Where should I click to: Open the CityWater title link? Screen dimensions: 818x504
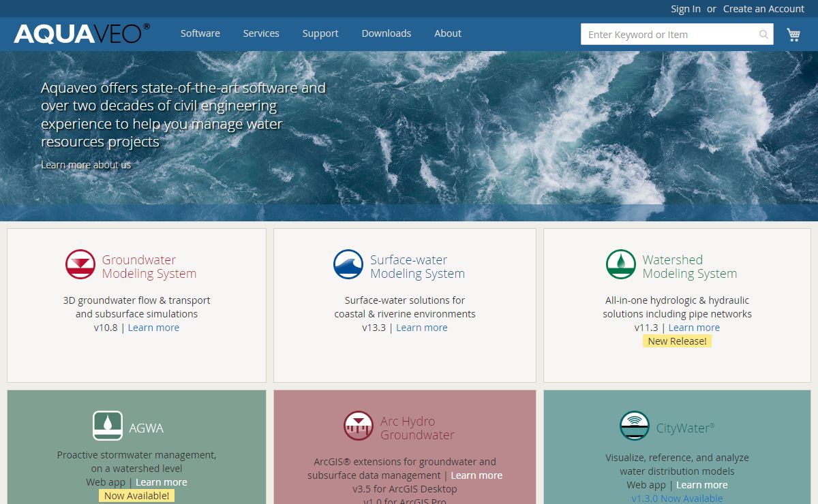(686, 428)
